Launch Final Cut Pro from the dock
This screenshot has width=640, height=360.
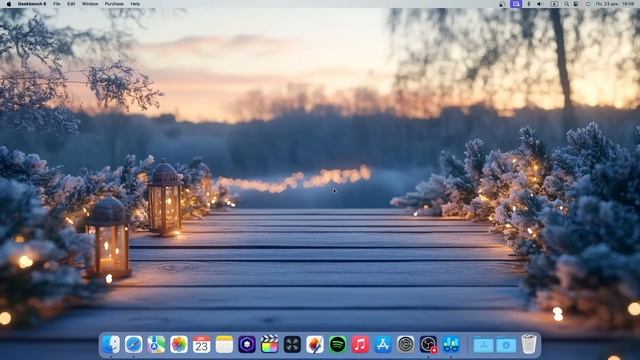[269, 344]
